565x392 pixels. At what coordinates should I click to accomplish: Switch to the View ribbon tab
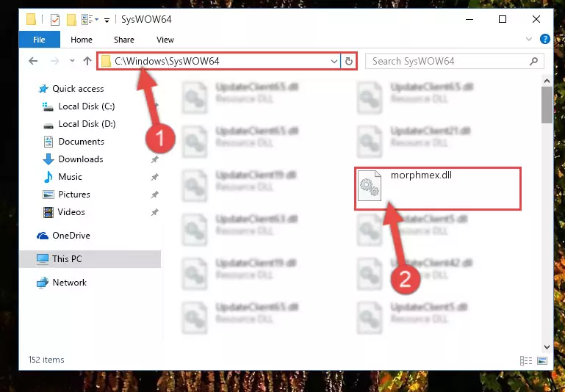tap(165, 40)
